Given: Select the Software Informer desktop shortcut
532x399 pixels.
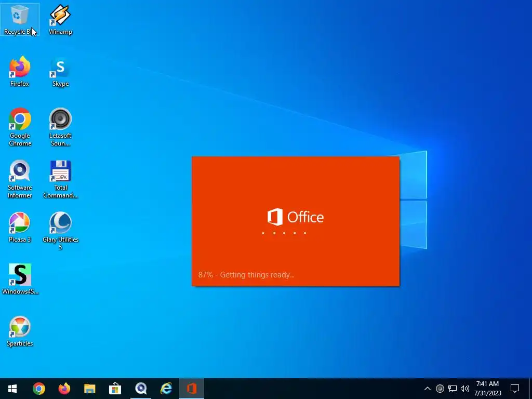Looking at the screenshot, I should click(x=20, y=179).
